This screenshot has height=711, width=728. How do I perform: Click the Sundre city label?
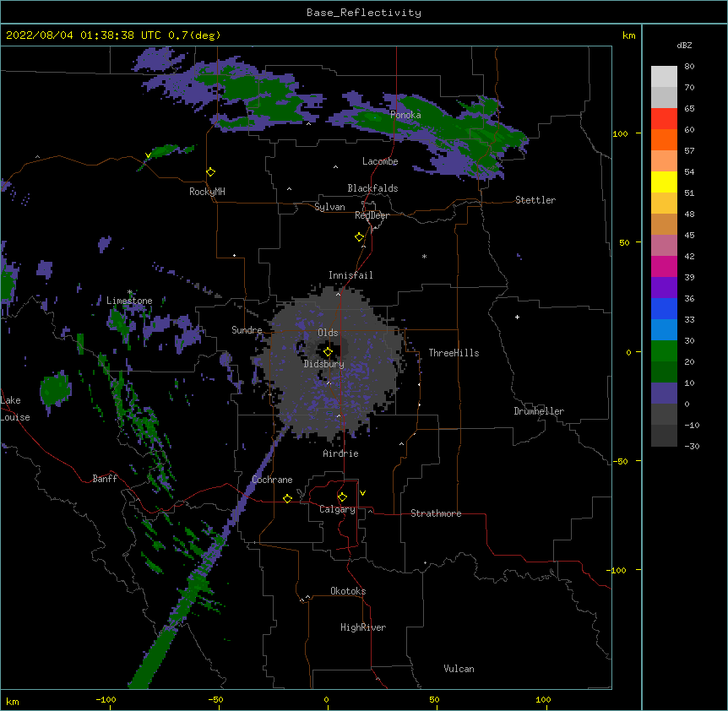point(247,330)
